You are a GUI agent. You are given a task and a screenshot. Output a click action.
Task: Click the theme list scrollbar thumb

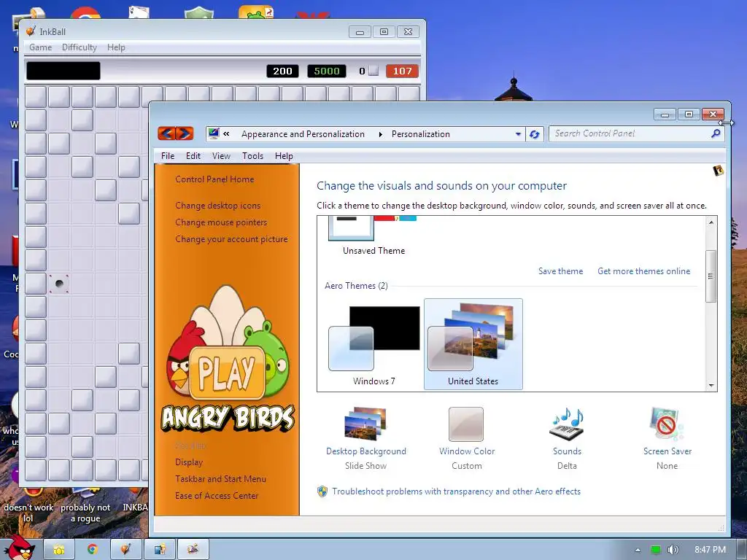[711, 276]
